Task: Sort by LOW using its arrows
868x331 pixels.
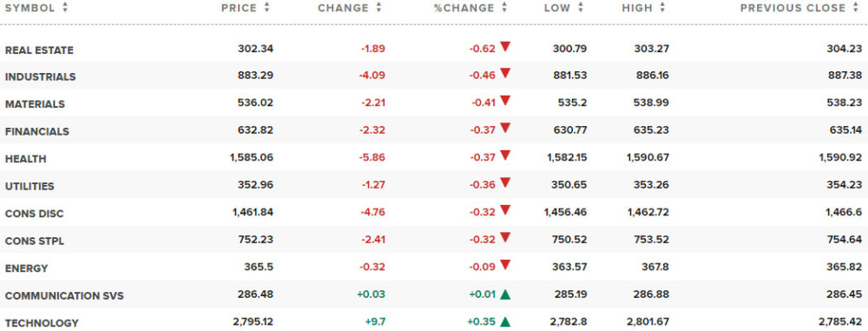Action: click(x=581, y=8)
